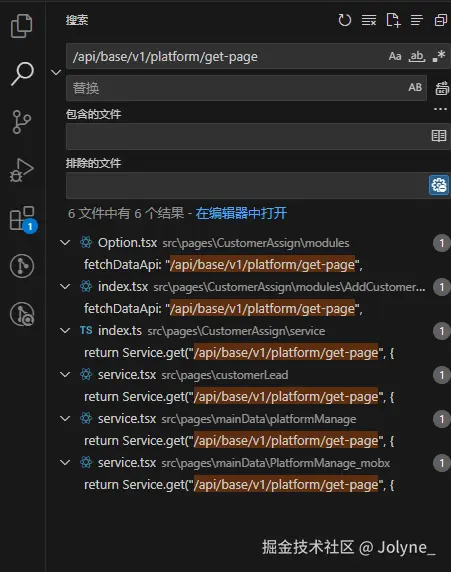Toggle exclude settings and ignore files
Image resolution: width=451 pixels, height=572 pixels.
(x=439, y=185)
